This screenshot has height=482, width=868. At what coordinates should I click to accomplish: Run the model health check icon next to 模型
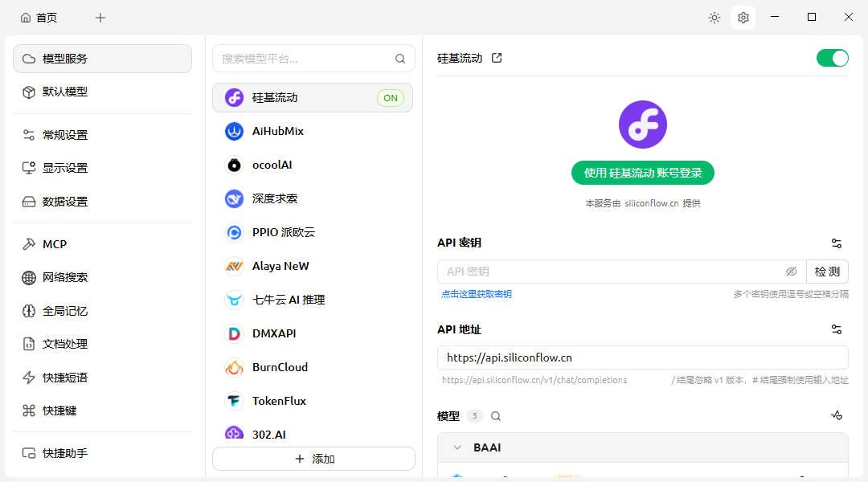pyautogui.click(x=837, y=415)
